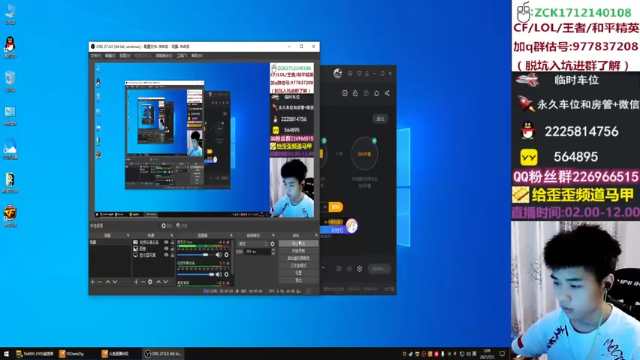
Task: Open the QQ penguin desktop icon
Action: coord(10,47)
